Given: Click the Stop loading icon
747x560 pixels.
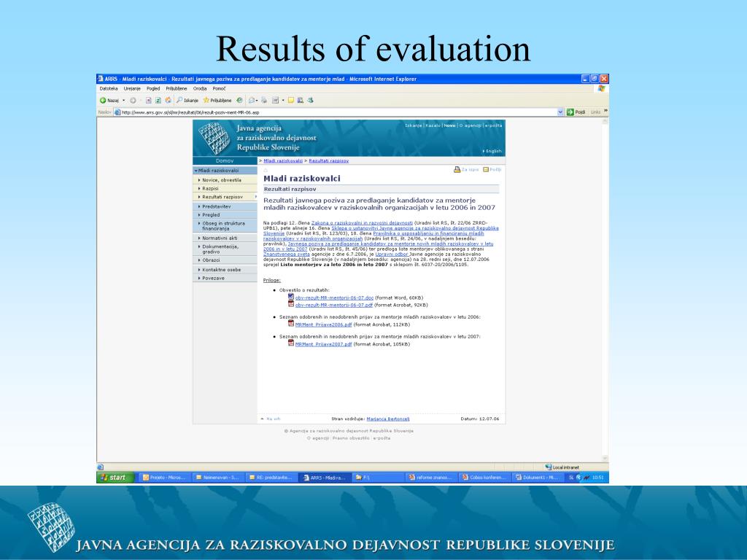Looking at the screenshot, I should (x=148, y=101).
